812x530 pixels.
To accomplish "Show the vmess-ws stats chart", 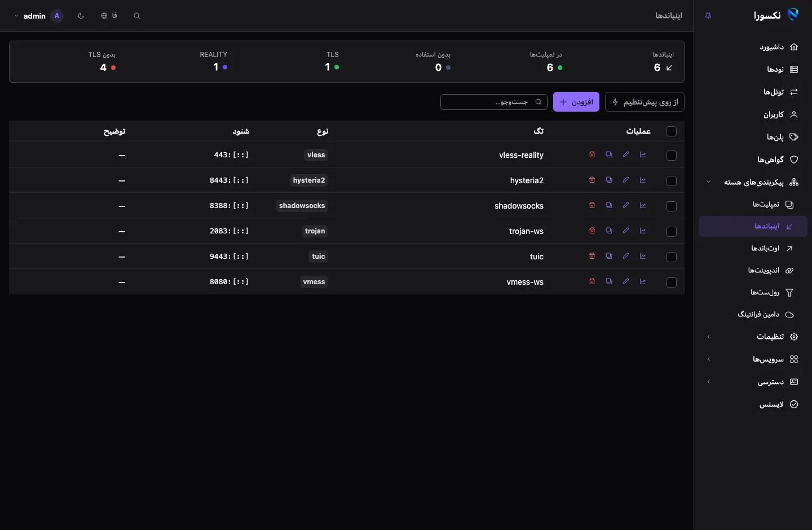I will pos(643,281).
